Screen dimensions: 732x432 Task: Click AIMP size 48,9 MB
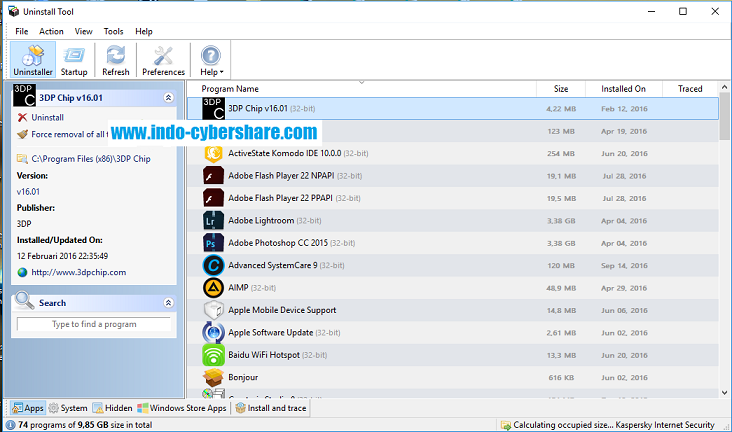coord(561,288)
